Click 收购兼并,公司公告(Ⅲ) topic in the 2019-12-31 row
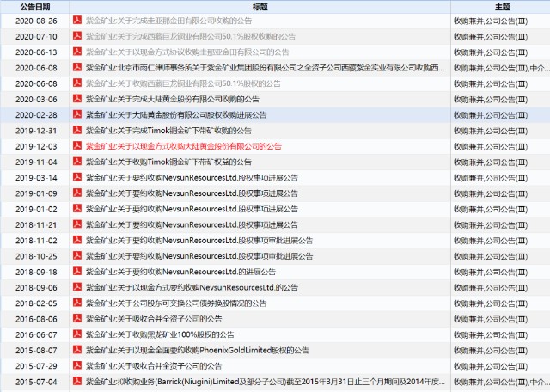This screenshot has height=392, width=550. coord(491,131)
